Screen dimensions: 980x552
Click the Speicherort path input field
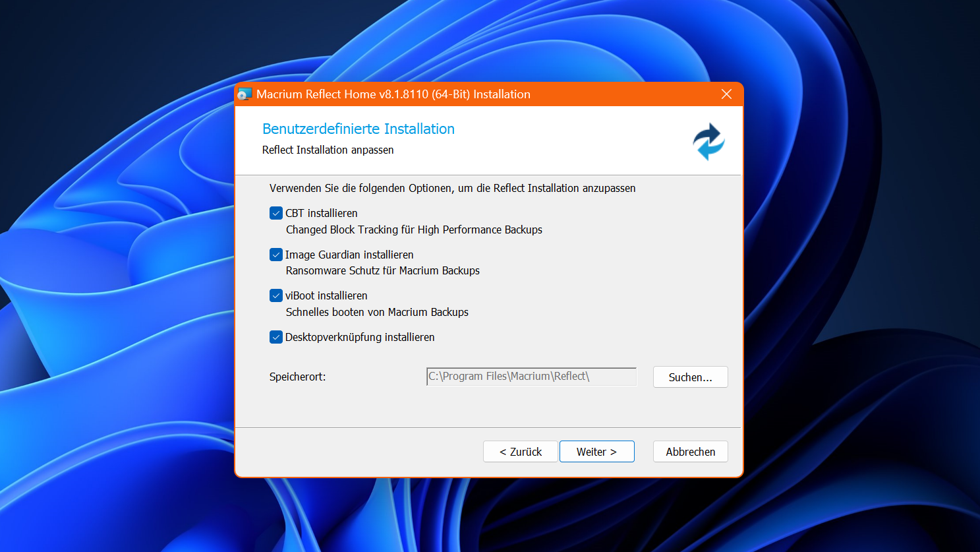coord(531,377)
